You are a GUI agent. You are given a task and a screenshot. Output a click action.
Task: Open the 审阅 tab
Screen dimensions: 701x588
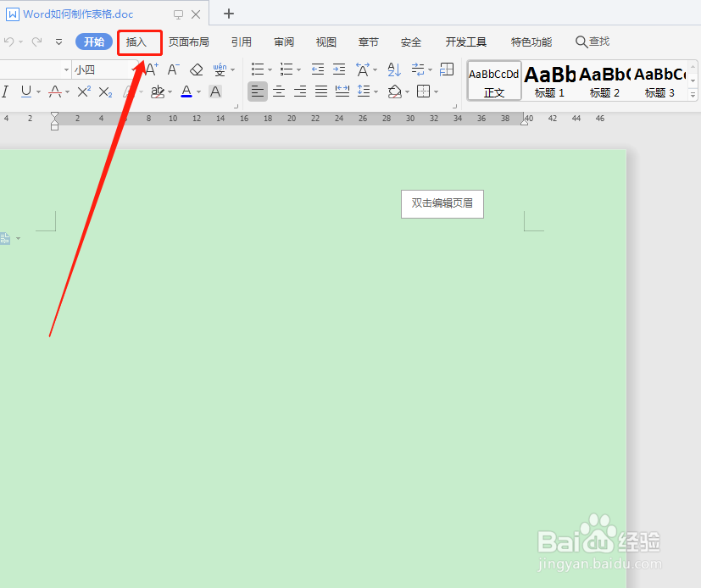(x=284, y=42)
